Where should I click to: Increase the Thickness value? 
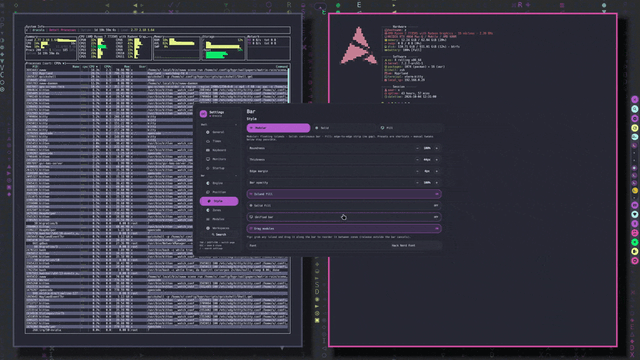pos(437,160)
